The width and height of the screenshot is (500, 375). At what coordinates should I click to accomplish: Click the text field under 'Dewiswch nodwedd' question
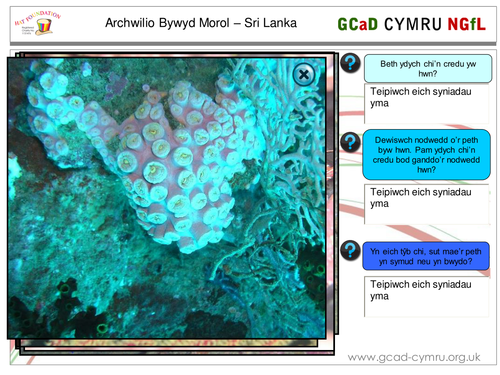427,204
